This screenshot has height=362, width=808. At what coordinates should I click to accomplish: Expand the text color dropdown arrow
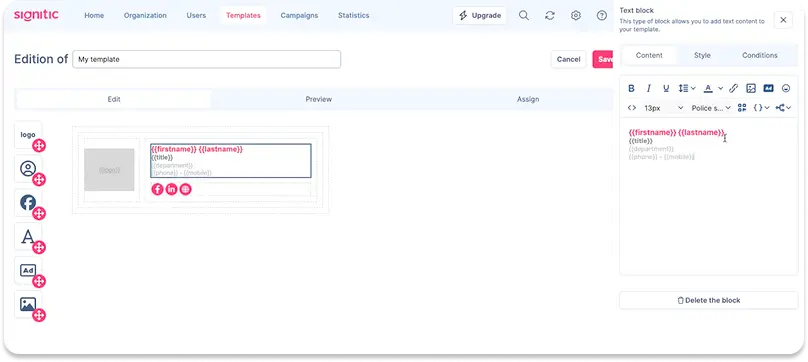coord(720,88)
